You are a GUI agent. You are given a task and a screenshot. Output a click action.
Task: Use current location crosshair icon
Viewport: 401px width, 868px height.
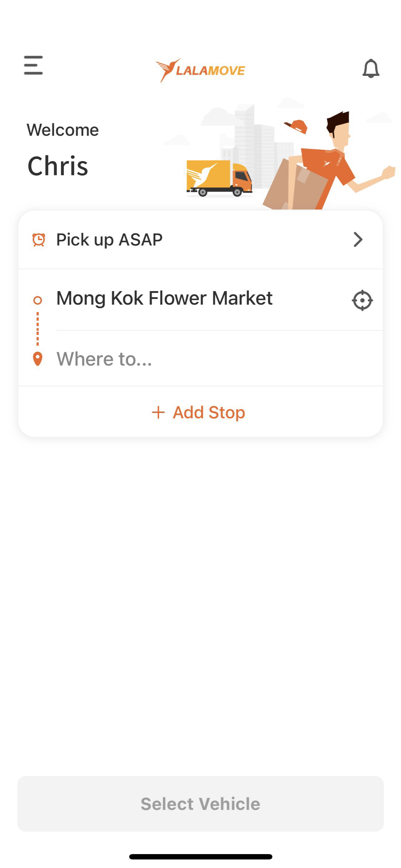point(362,300)
